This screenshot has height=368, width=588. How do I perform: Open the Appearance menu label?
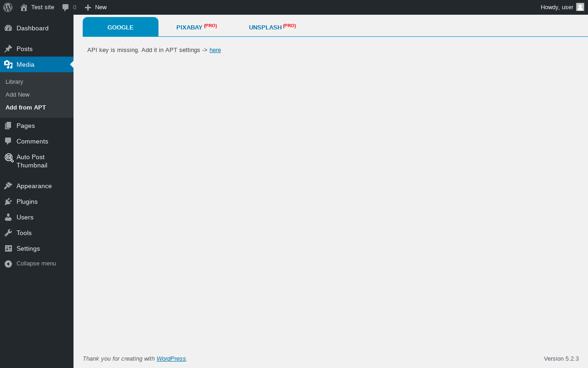[x=34, y=186]
